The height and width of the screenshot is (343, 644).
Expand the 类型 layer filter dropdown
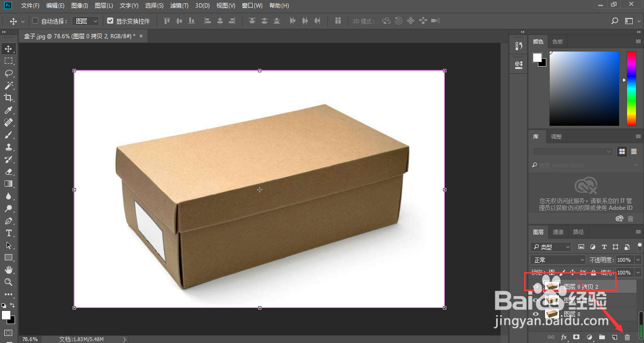click(551, 247)
